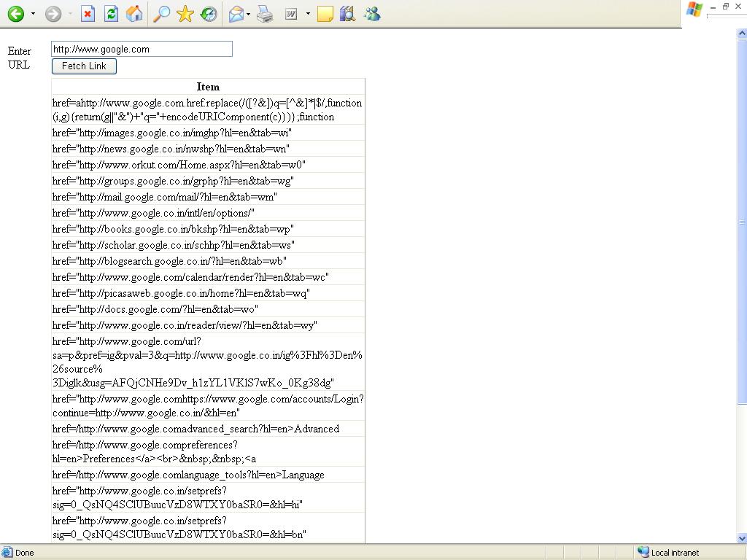
Task: Click scrollbar up arrow
Action: (x=742, y=34)
